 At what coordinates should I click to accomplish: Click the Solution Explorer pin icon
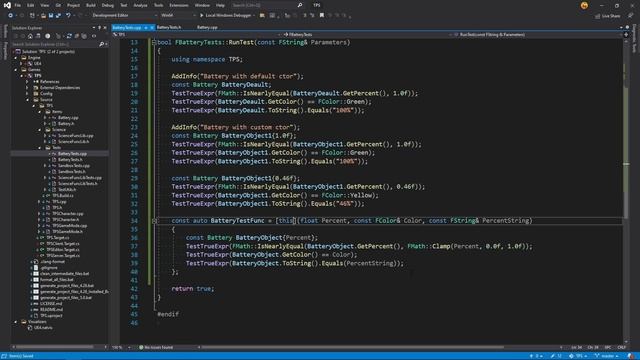click(x=99, y=28)
